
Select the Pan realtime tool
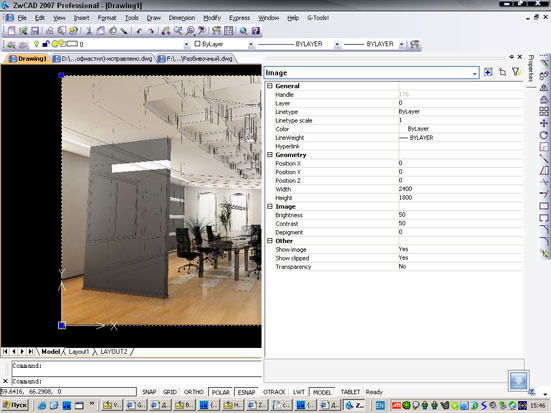pyautogui.click(x=166, y=31)
